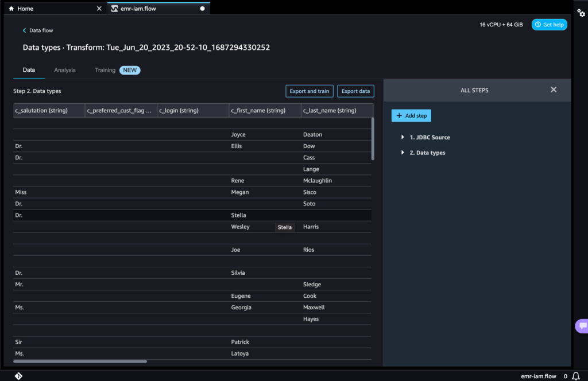Click the cell containing Joyce
This screenshot has height=381, width=588.
click(x=265, y=134)
